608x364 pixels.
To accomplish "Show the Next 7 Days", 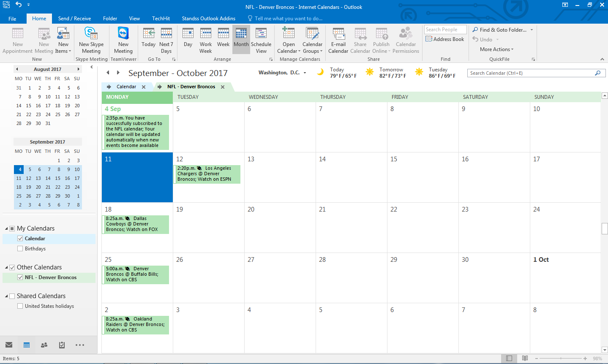I will point(166,41).
